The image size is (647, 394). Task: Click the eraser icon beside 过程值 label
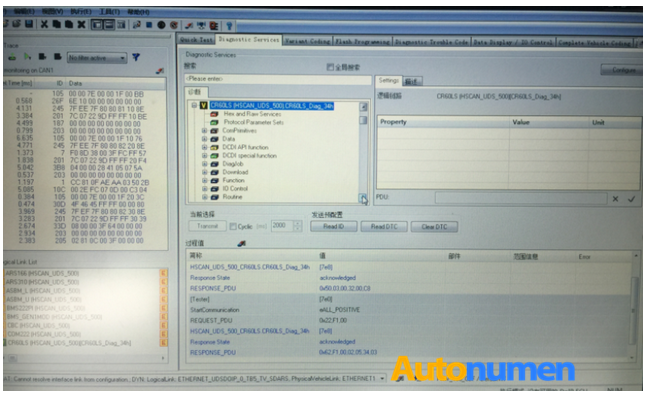point(241,243)
